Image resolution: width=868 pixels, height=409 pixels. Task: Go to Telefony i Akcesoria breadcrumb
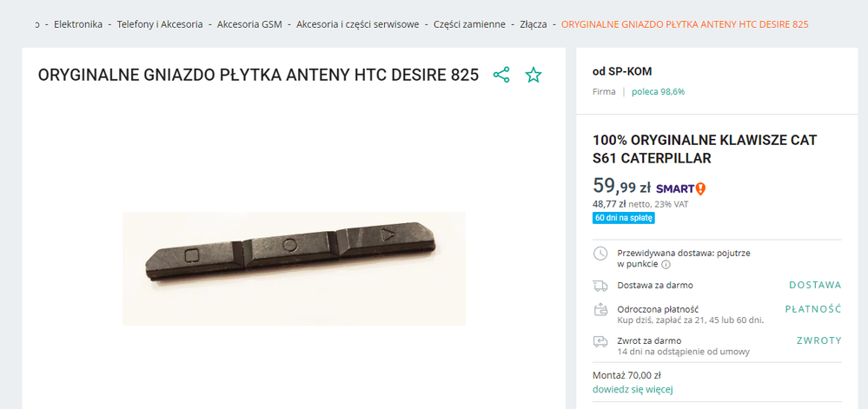[x=159, y=24]
